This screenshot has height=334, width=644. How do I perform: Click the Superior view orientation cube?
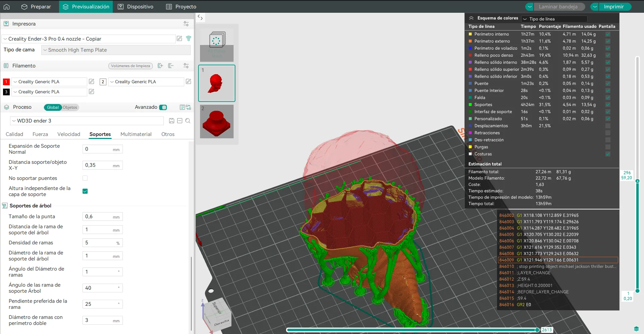217,307
